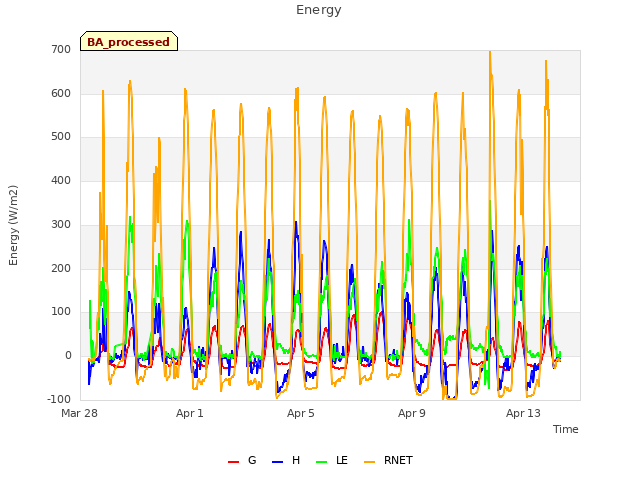640x480 pixels.
Task: Click the blue H legend color marker
Action: click(x=277, y=462)
